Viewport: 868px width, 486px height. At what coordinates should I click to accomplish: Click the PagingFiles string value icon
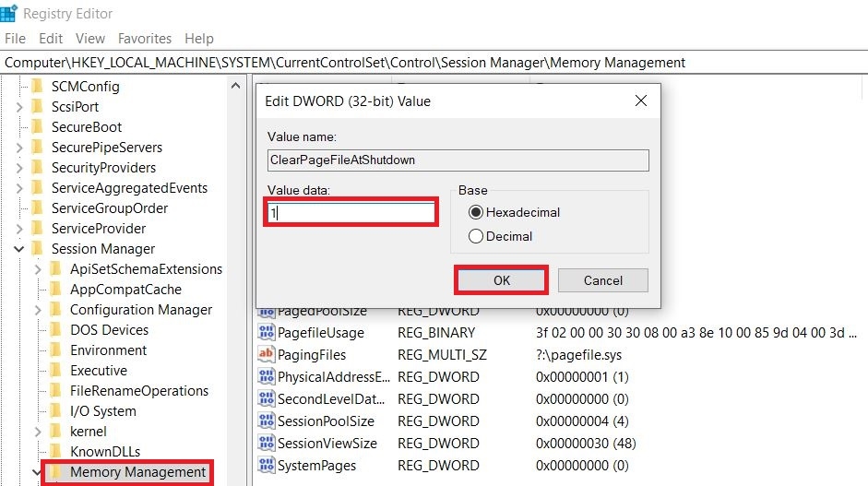267,354
